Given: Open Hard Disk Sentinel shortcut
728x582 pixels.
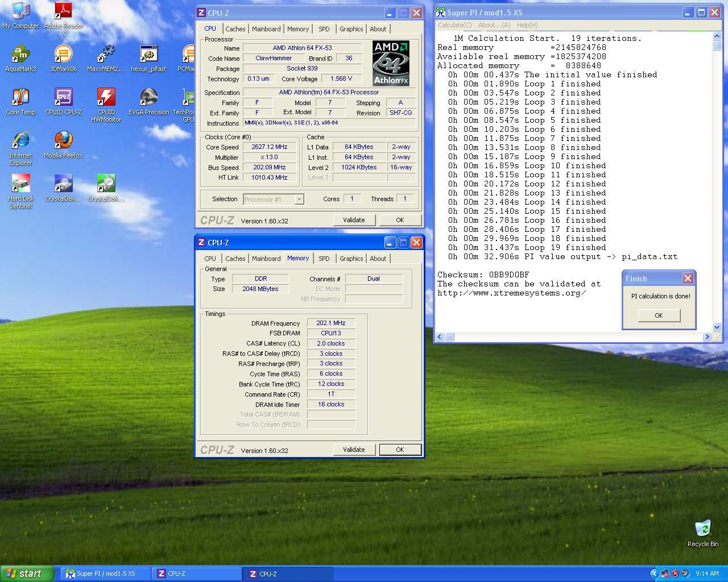Looking at the screenshot, I should 20,192.
